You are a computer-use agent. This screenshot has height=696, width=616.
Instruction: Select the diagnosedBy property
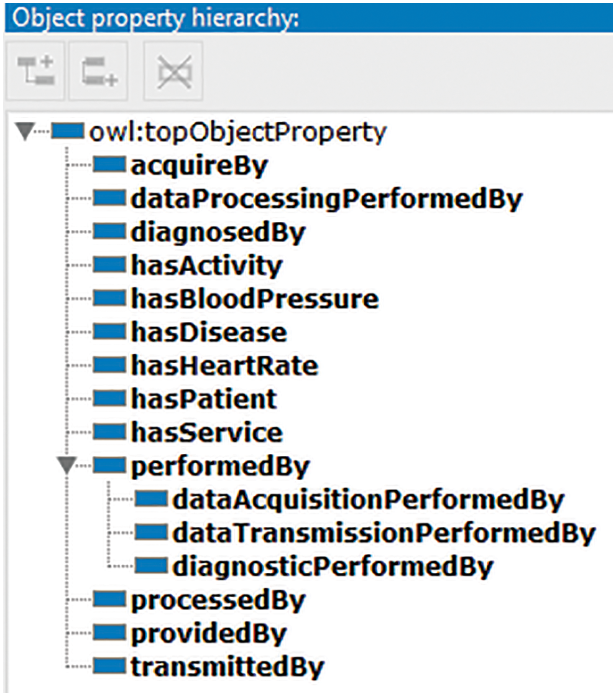pyautogui.click(x=218, y=233)
